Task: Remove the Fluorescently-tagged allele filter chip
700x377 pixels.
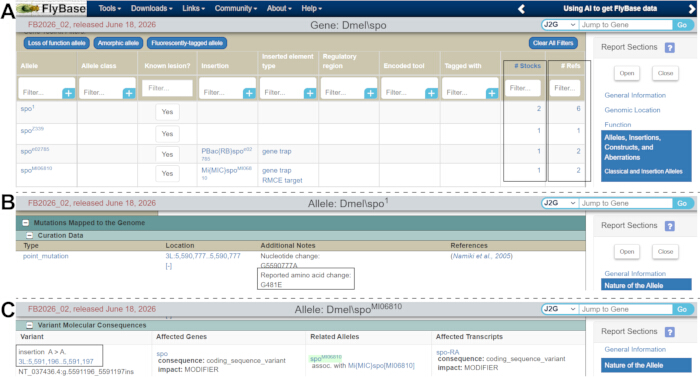Action: [187, 43]
